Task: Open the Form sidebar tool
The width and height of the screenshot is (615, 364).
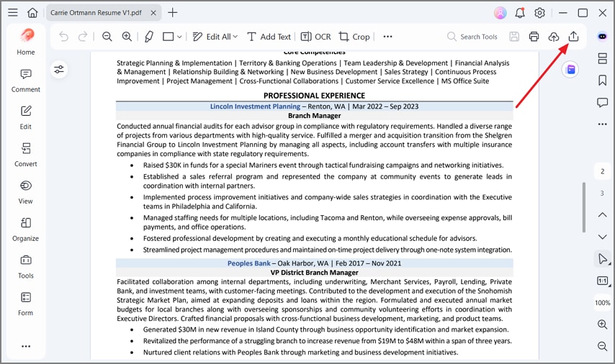Action: click(x=26, y=304)
